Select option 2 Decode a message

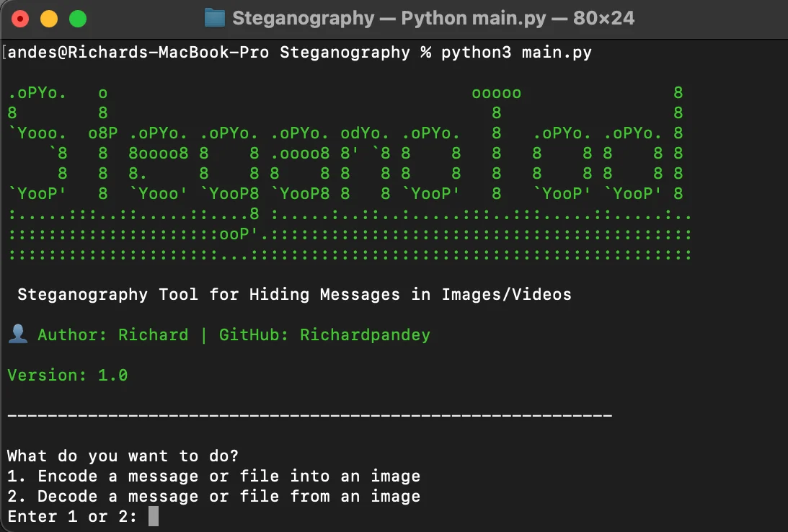click(x=213, y=496)
